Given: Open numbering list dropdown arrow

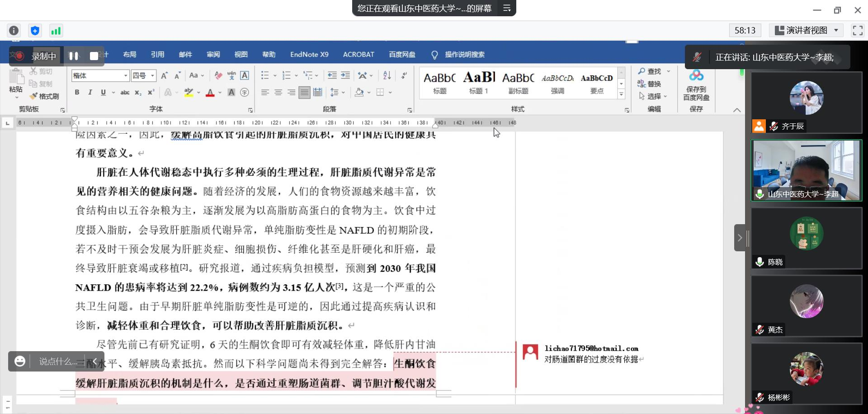Looking at the screenshot, I should pos(296,75).
